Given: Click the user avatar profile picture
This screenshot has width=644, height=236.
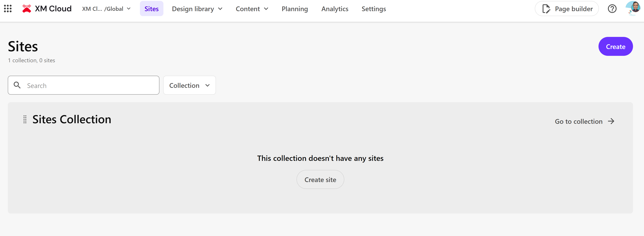Looking at the screenshot, I should pos(632,9).
